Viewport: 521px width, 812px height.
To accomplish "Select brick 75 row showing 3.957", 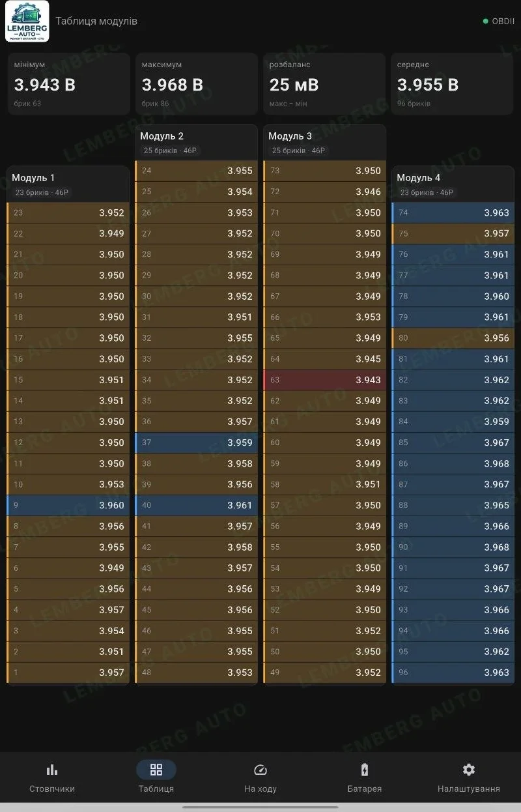I will click(x=453, y=233).
